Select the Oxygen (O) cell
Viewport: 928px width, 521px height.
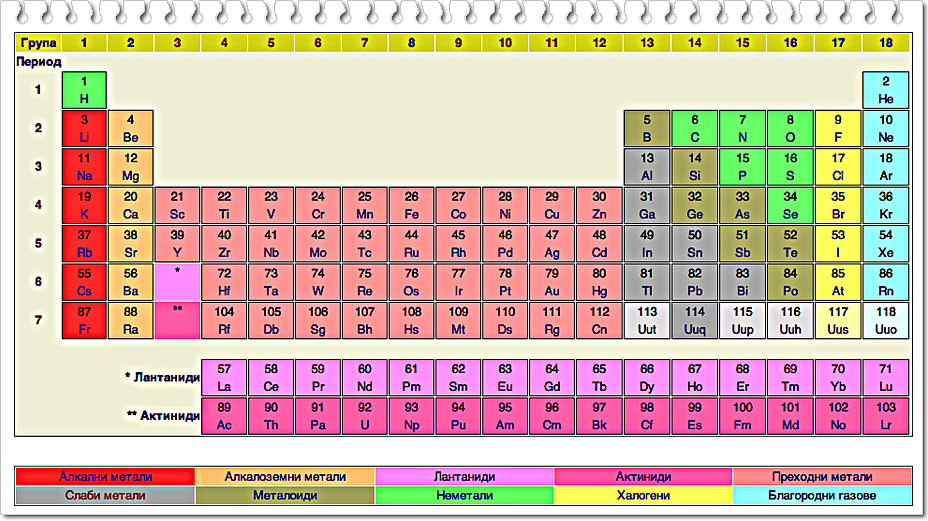790,128
